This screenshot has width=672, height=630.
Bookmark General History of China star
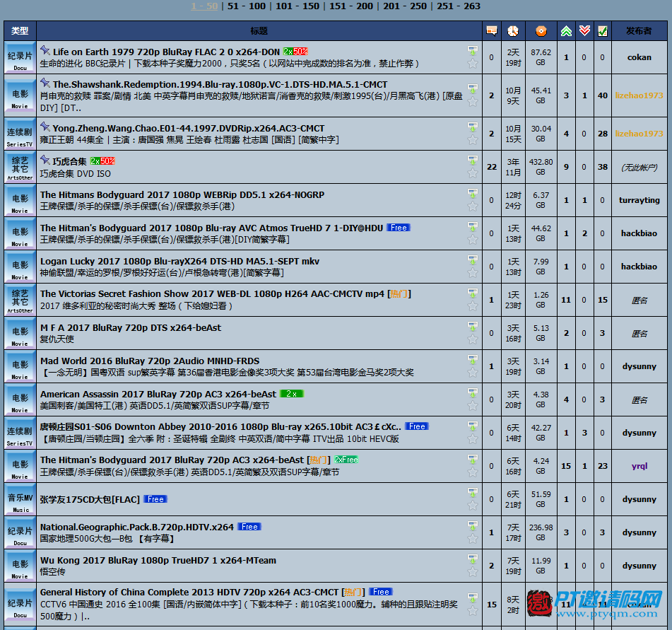tap(472, 611)
